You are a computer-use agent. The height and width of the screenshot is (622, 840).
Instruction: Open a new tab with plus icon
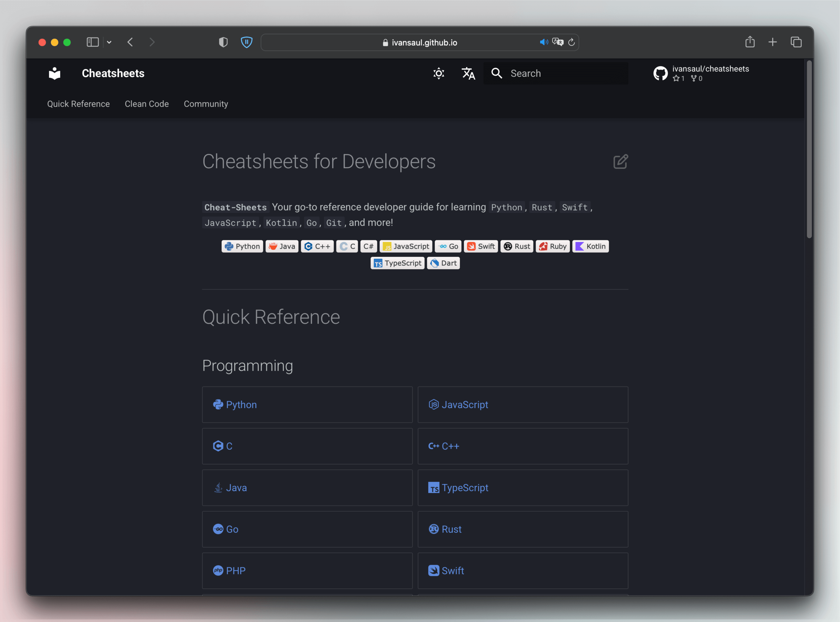coord(772,42)
